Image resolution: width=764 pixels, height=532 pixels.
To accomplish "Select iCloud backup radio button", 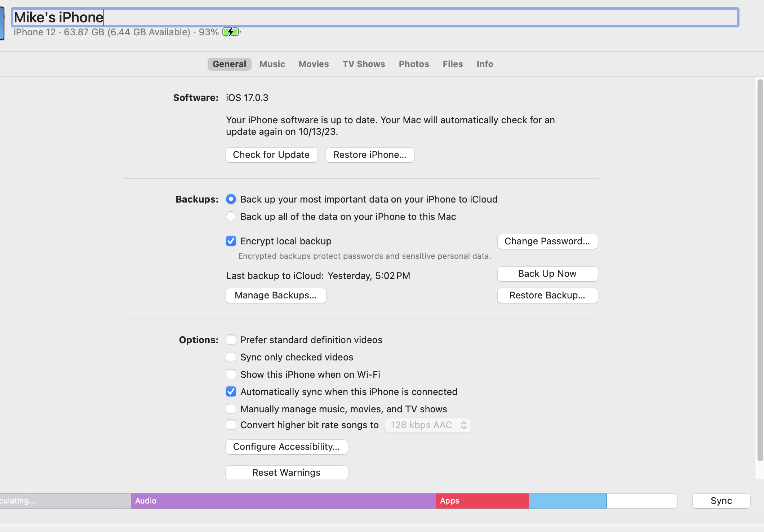I will coord(231,199).
